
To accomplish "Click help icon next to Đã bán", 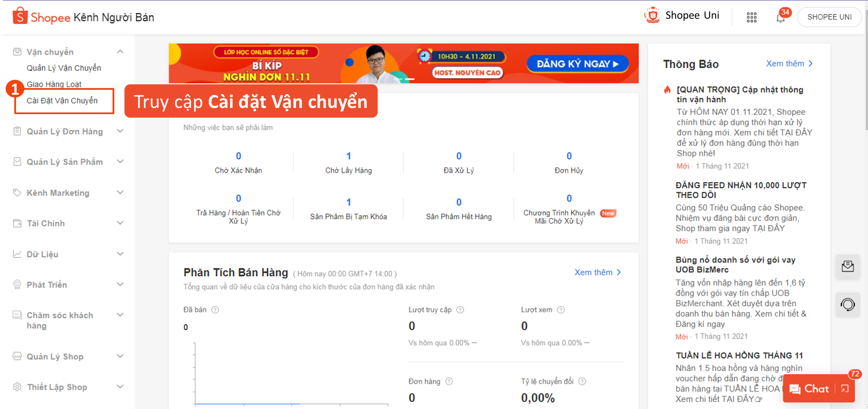I will coord(215,310).
